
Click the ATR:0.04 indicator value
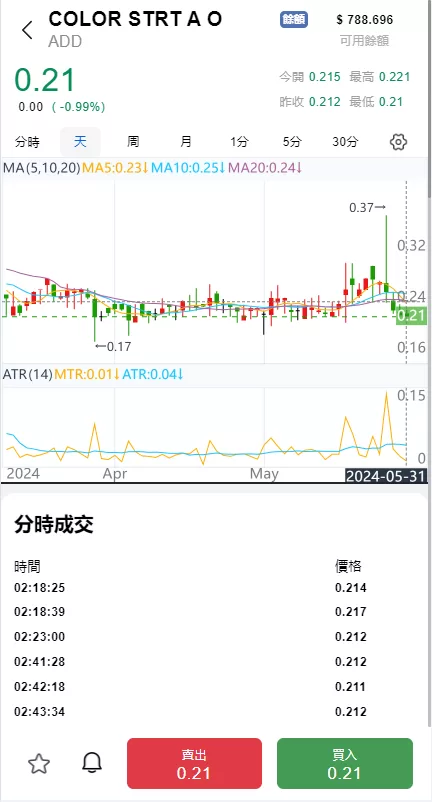tap(153, 374)
